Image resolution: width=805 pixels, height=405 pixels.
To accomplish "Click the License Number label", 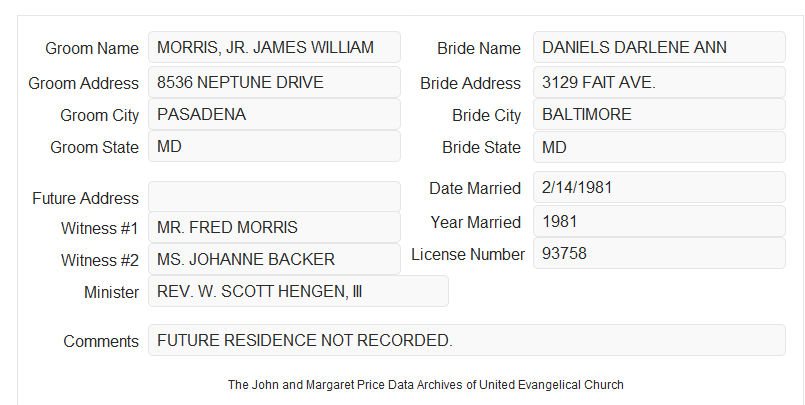I will point(468,255).
